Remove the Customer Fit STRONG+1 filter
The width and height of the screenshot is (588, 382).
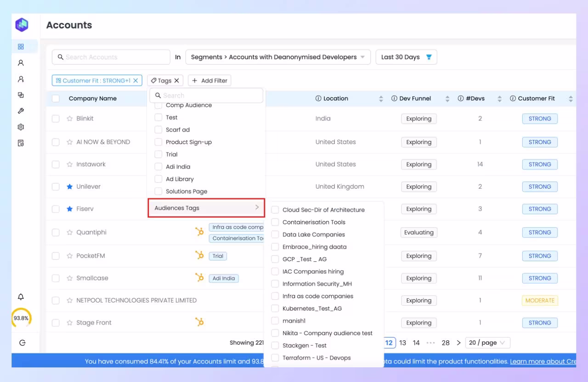coord(136,80)
